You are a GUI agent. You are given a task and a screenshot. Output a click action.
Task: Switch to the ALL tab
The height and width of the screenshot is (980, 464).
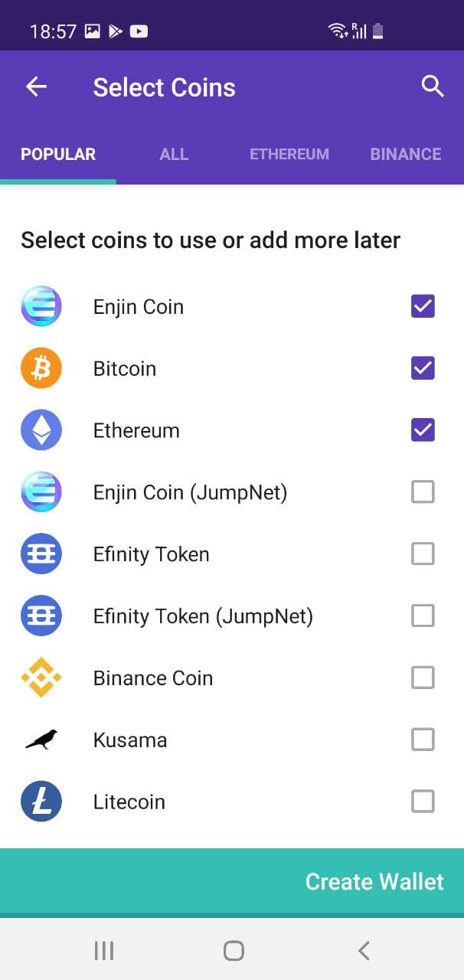[174, 154]
